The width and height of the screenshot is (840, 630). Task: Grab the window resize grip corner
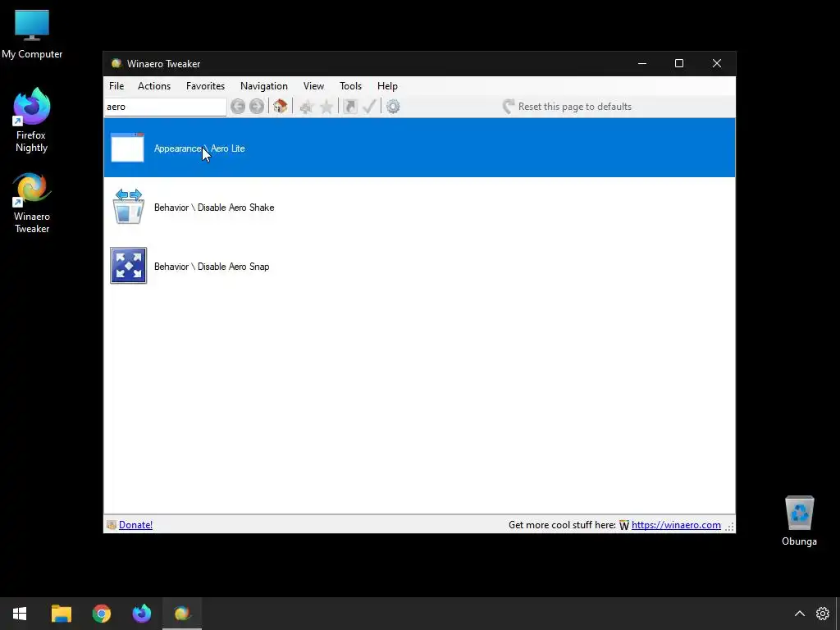pos(729,527)
